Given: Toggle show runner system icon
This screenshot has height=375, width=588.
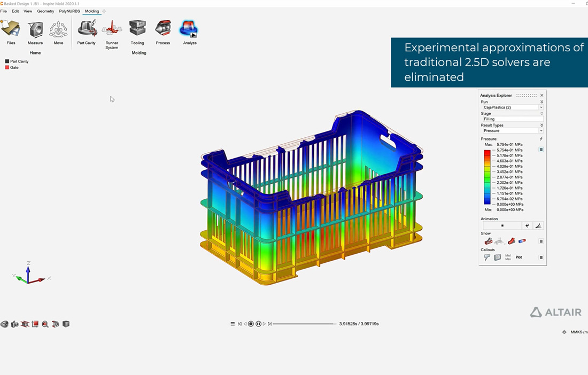Looking at the screenshot, I should [499, 241].
